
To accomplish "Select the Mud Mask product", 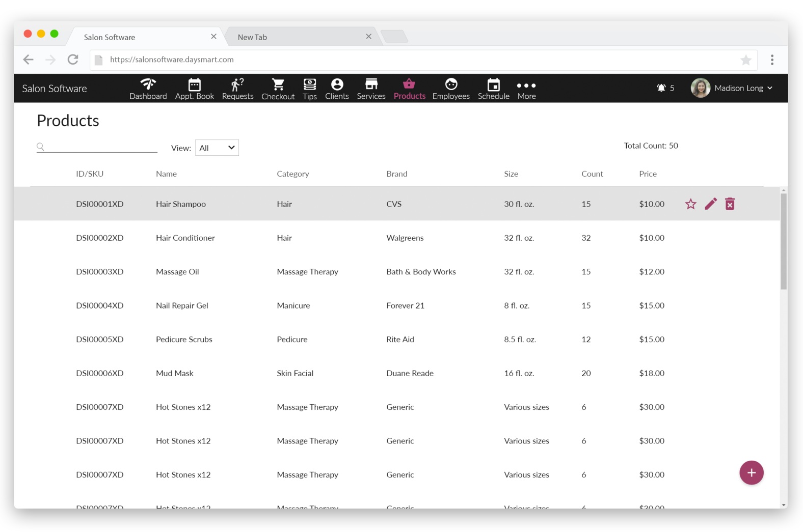I will tap(175, 373).
